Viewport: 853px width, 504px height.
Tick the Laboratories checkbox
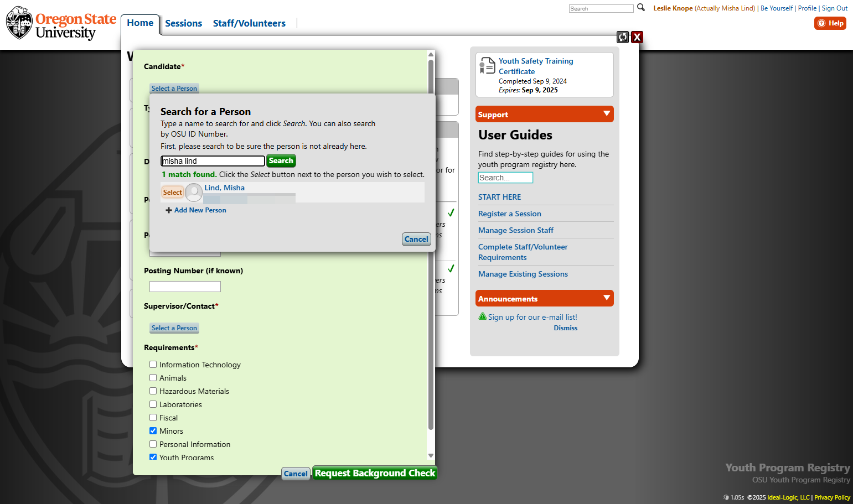153,404
